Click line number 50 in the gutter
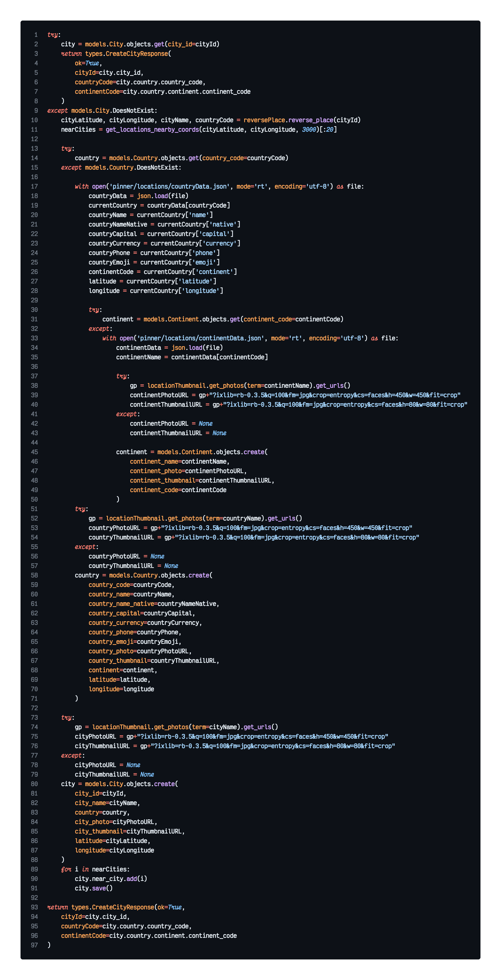This screenshot has width=501, height=980. point(34,499)
